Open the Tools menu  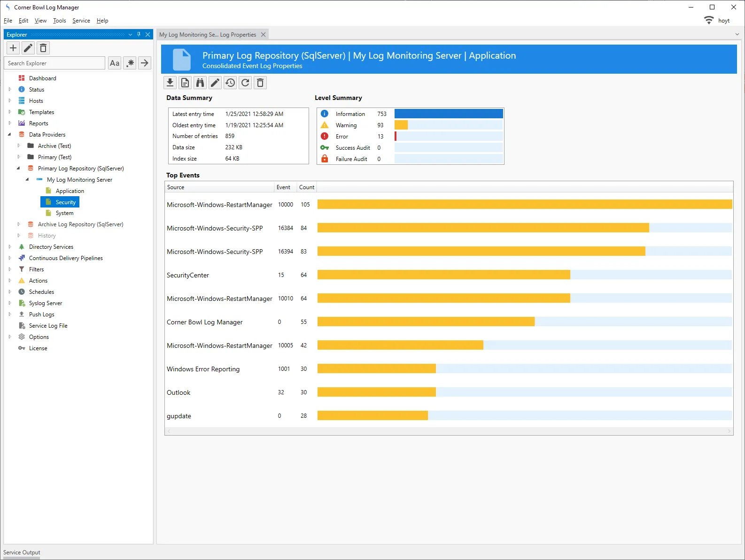point(59,21)
